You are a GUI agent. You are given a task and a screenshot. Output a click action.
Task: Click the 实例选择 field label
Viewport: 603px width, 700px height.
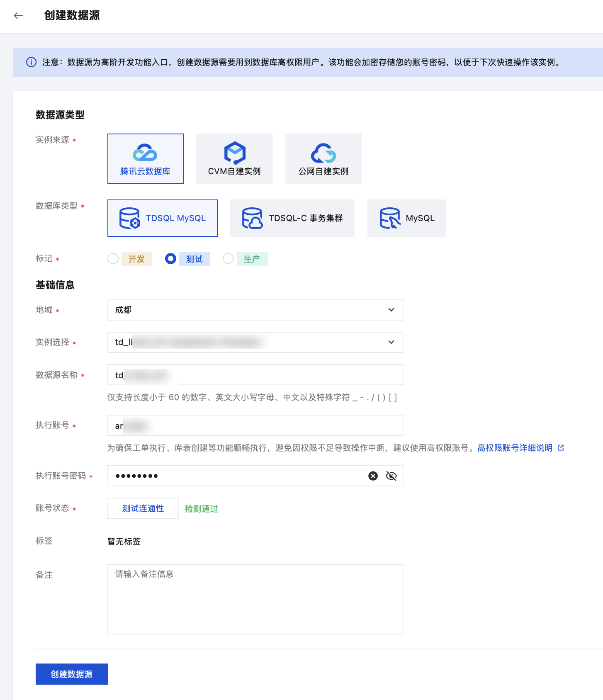pos(52,342)
